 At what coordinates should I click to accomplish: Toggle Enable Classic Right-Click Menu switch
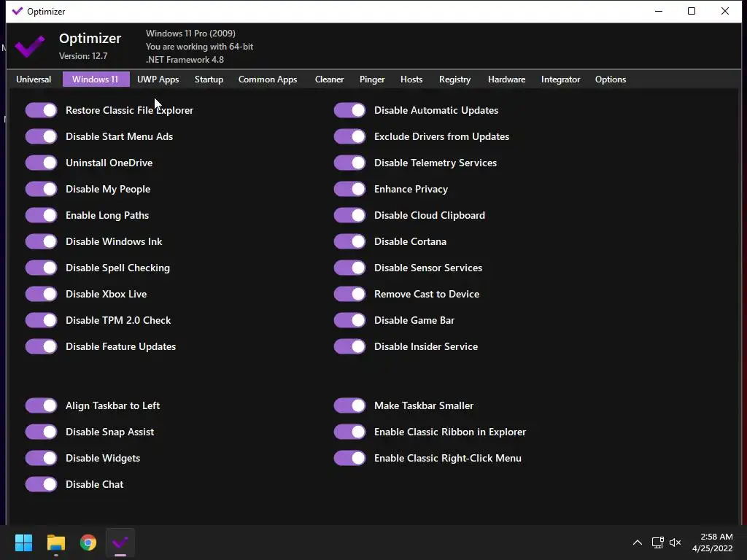tap(349, 458)
